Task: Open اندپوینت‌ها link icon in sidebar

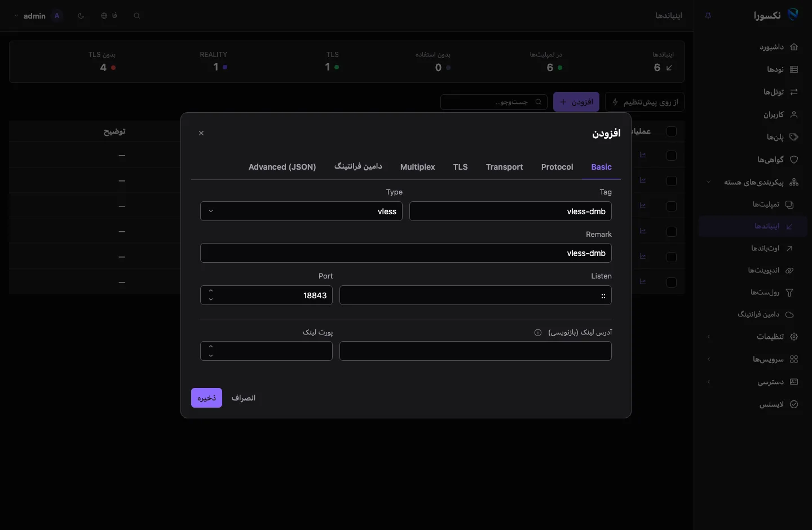Action: 789,270
